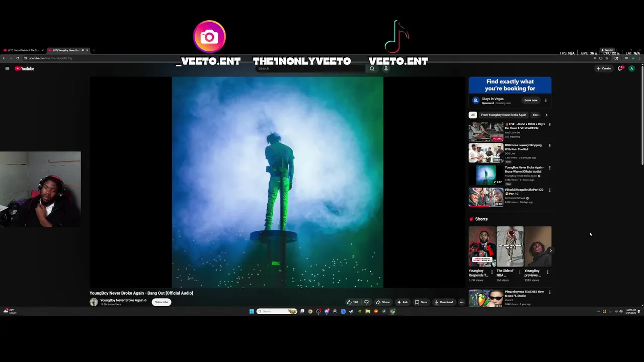Open YoungBoy Never Broke Again channel avatar
644x362 pixels.
(x=94, y=302)
